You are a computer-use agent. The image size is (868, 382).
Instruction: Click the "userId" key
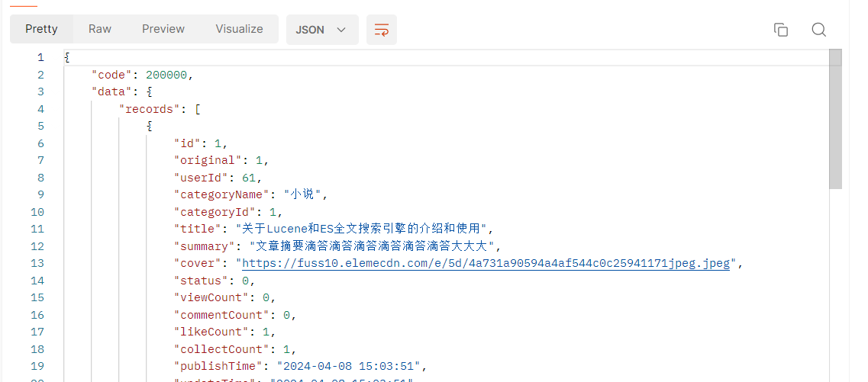pyautogui.click(x=201, y=178)
